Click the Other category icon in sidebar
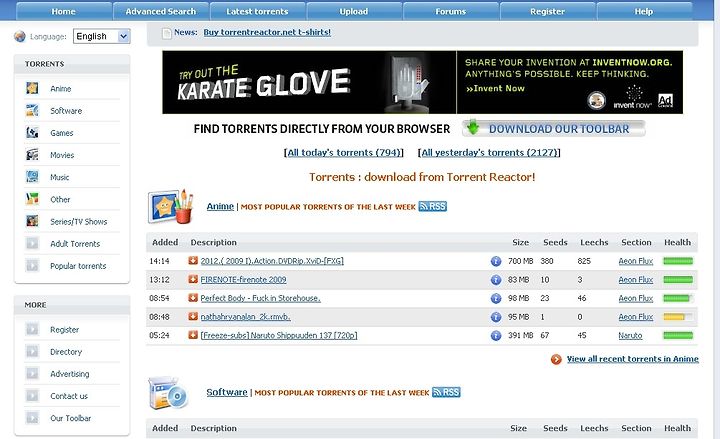This screenshot has width=720, height=439. point(32,199)
